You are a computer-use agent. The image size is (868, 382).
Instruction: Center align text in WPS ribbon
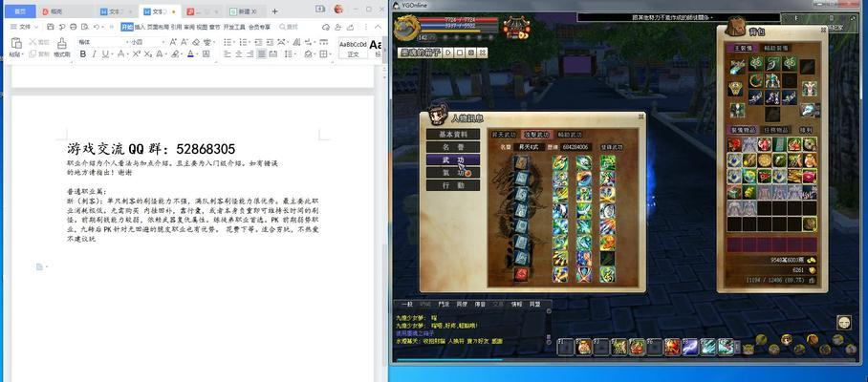[239, 54]
